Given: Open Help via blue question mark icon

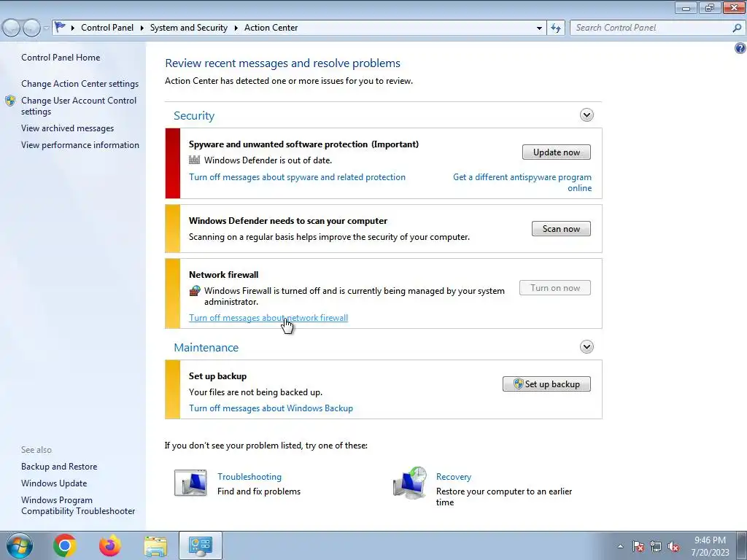Looking at the screenshot, I should click(740, 48).
